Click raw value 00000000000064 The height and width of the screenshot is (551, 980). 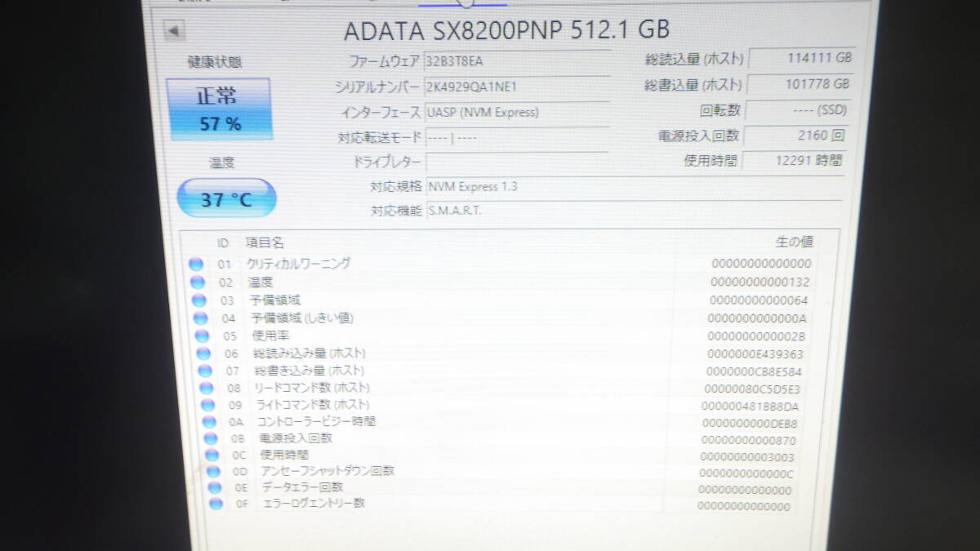click(x=759, y=300)
